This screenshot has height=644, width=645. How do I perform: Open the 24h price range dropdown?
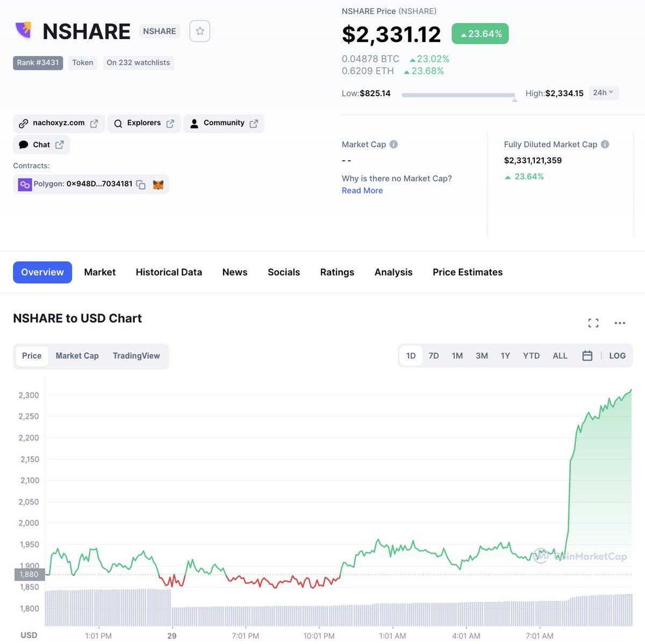point(604,93)
